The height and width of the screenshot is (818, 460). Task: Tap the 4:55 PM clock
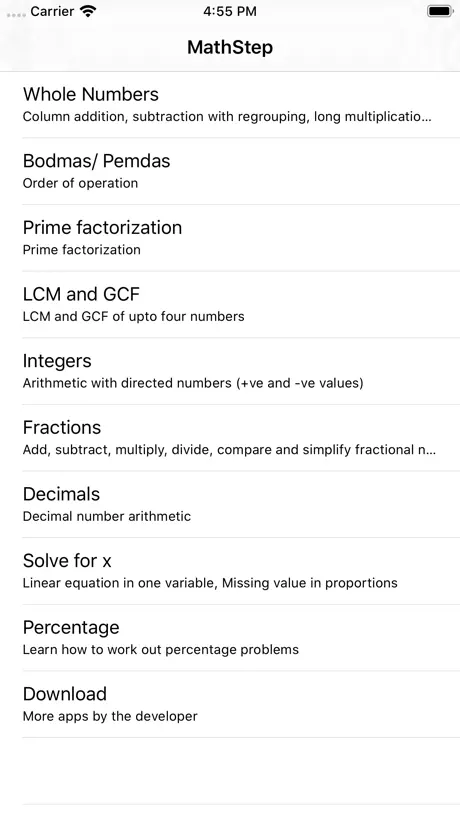(x=230, y=11)
